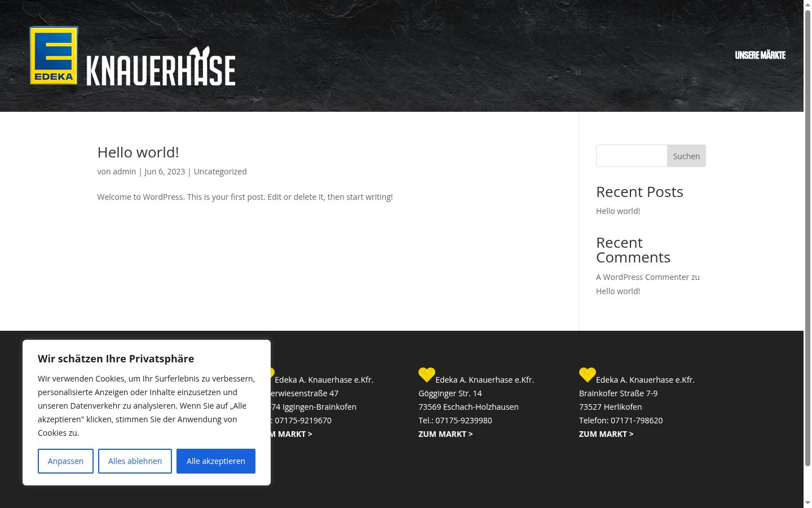Open ZUM MARKT link for Herlikofen
The width and height of the screenshot is (812, 508).
pyautogui.click(x=606, y=434)
